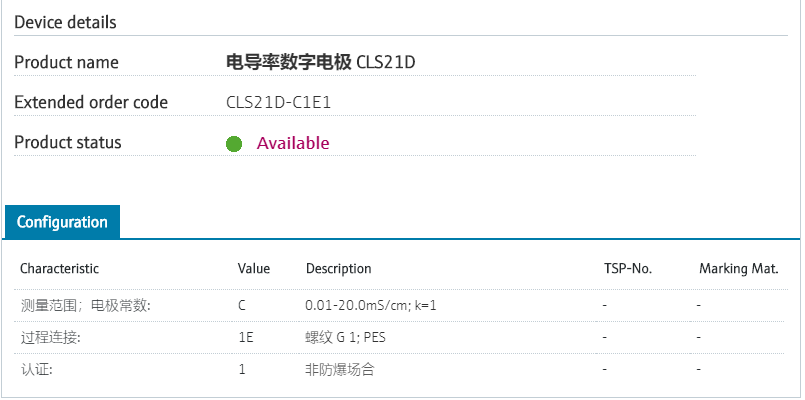Viewport: 805px width, 400px height.
Task: Select the 认证 characteristic row
Action: tap(36, 370)
